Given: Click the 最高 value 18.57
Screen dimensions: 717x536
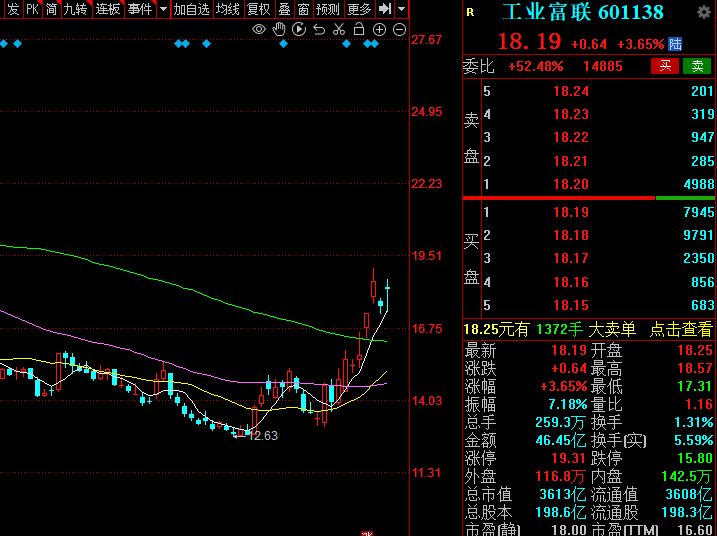Looking at the screenshot, I should pyautogui.click(x=695, y=368).
